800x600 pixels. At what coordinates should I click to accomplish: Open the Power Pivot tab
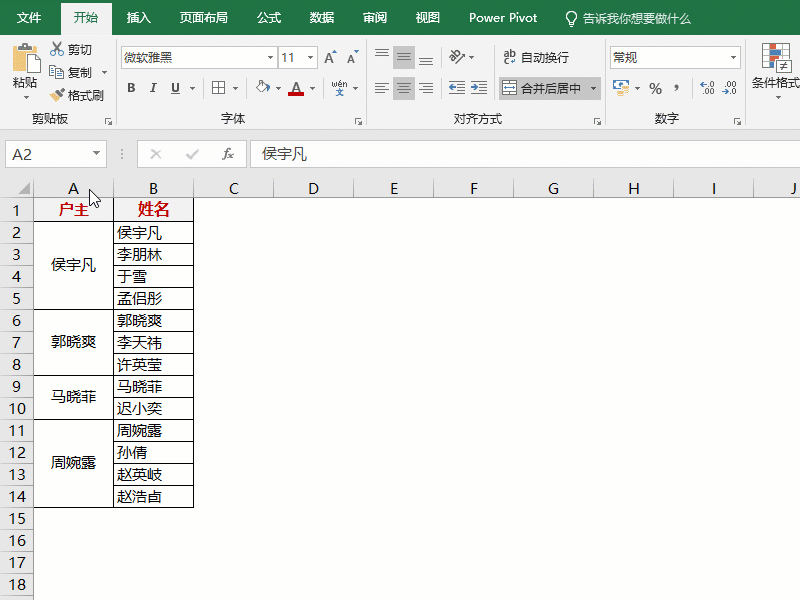(503, 18)
